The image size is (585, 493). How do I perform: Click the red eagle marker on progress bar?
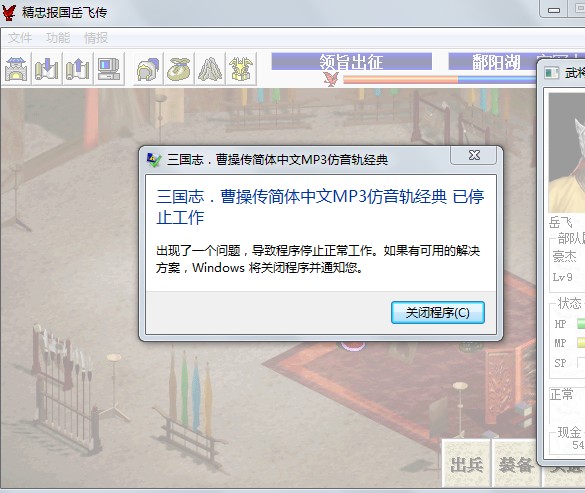[x=331, y=79]
